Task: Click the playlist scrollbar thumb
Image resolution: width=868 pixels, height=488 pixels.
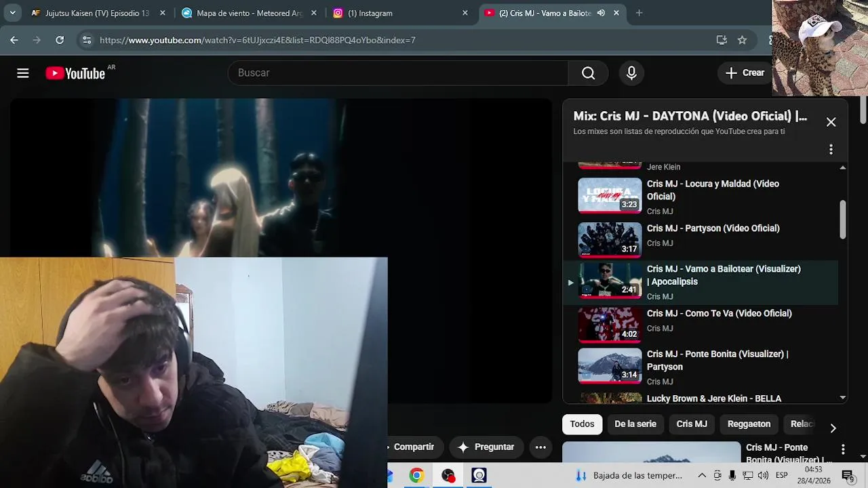Action: tap(843, 220)
